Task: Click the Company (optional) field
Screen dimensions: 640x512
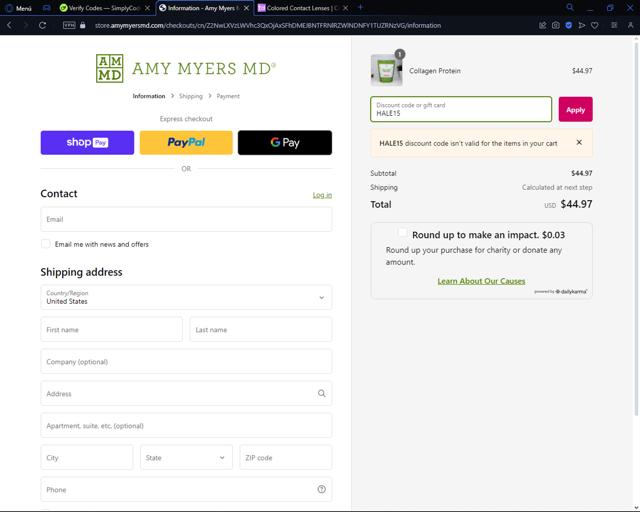Action: coord(186,362)
